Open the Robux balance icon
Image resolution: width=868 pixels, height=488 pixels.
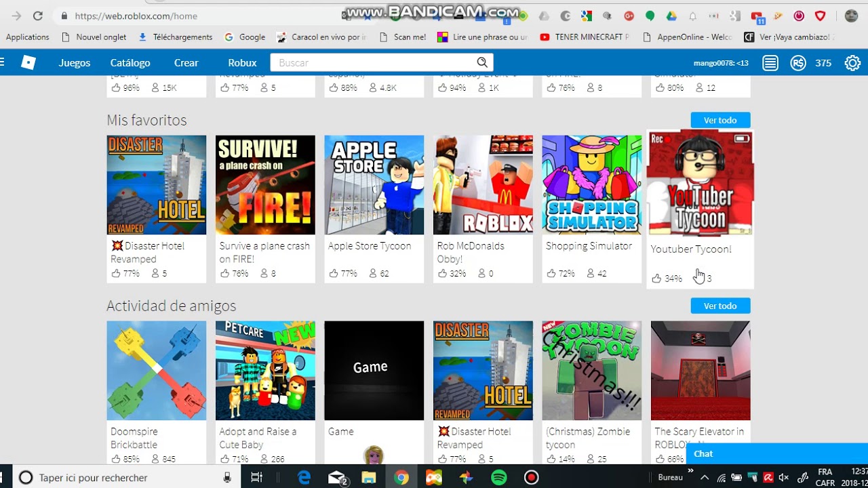pyautogui.click(x=798, y=63)
